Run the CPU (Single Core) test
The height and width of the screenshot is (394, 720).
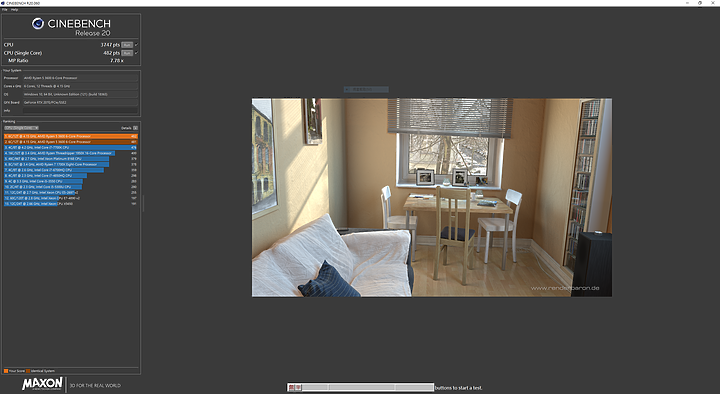pos(127,53)
